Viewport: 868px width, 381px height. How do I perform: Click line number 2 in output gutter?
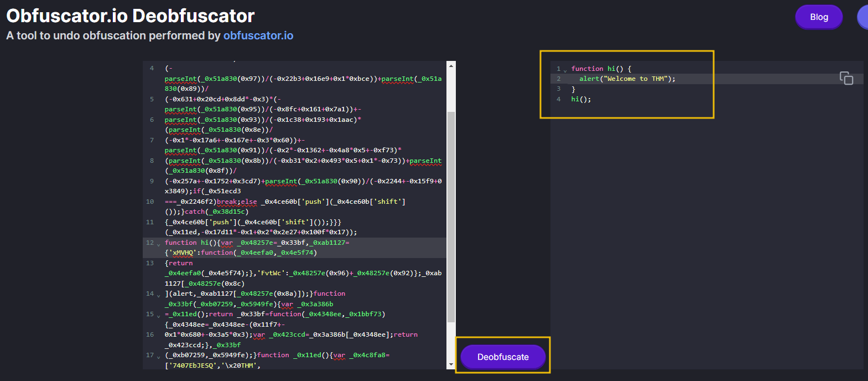pos(558,79)
